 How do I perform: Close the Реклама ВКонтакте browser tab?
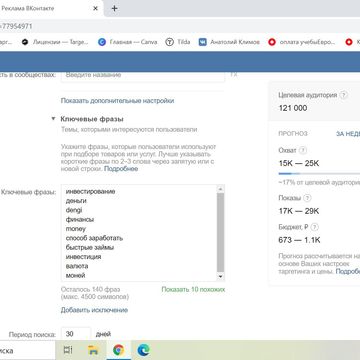click(x=95, y=8)
